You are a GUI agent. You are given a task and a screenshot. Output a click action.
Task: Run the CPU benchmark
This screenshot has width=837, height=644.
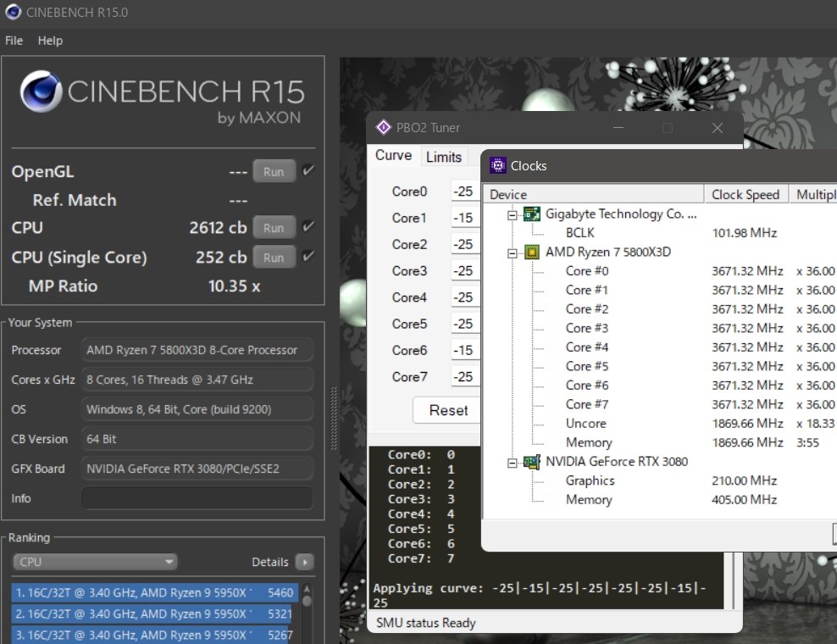(274, 227)
